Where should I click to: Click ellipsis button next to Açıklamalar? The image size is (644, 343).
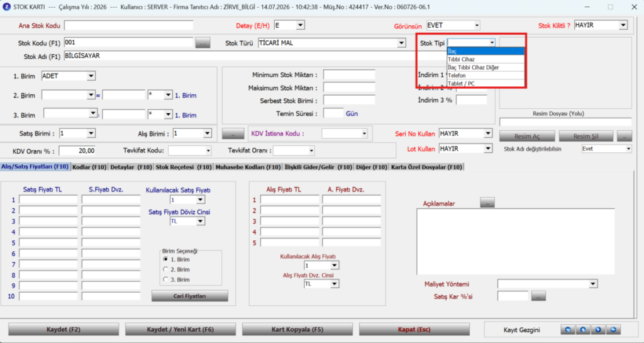(487, 203)
